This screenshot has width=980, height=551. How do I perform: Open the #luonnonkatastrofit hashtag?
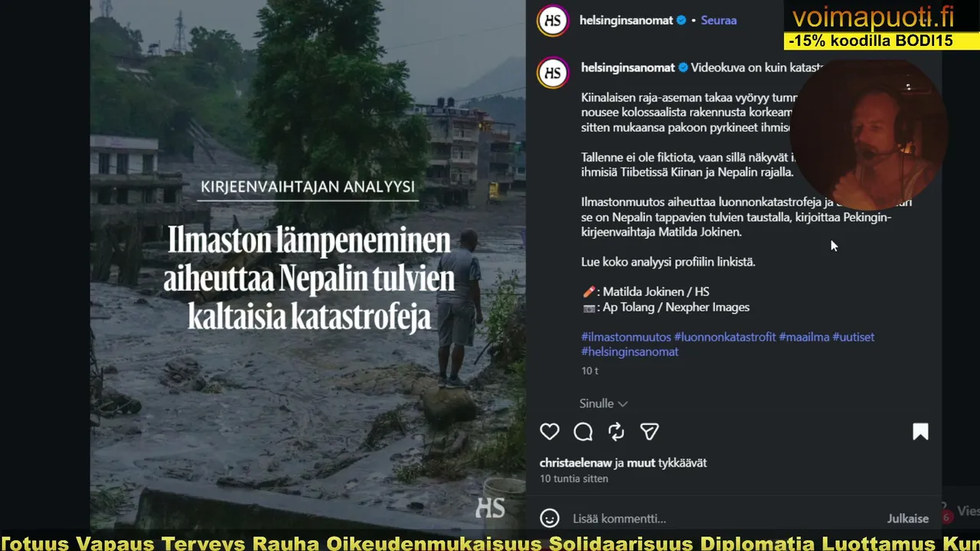pyautogui.click(x=725, y=337)
